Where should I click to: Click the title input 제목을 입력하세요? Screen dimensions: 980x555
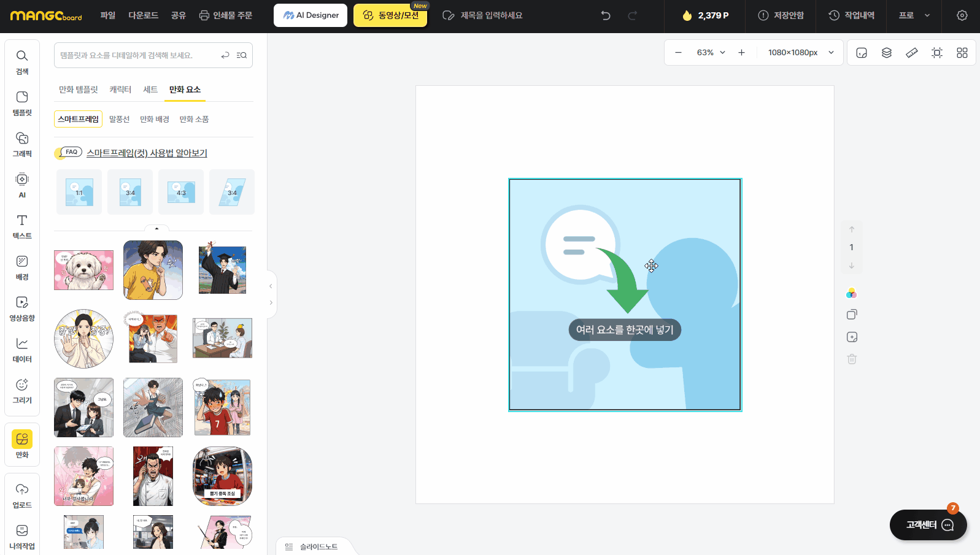[492, 15]
